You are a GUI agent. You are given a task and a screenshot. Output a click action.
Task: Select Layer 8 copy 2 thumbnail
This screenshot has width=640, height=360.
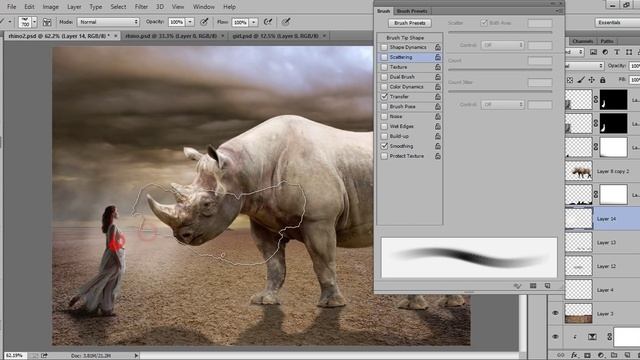point(579,171)
